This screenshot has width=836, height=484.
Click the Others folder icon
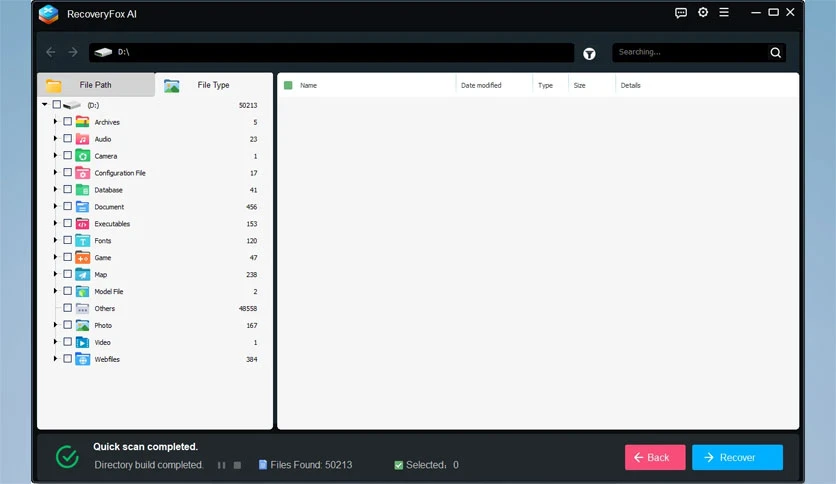click(82, 308)
